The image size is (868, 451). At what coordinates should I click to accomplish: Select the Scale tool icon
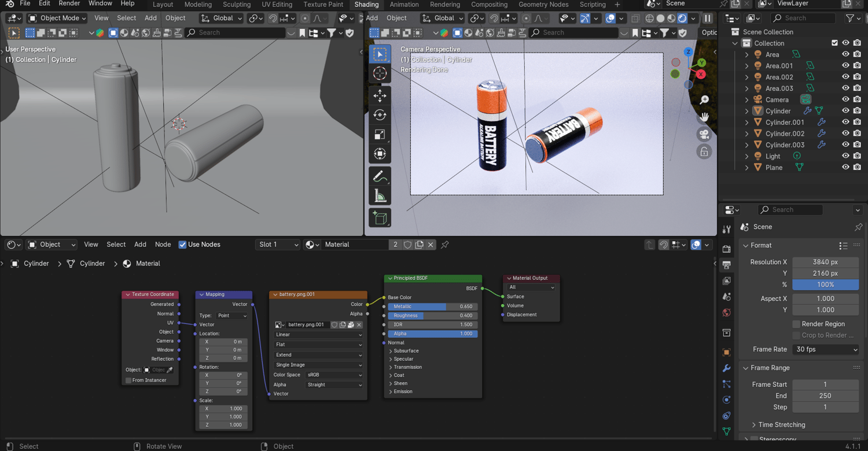click(380, 134)
